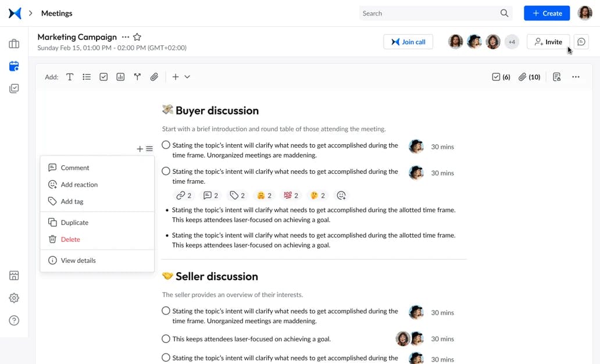The height and width of the screenshot is (364, 600).
Task: Star the Marketing Campaign meeting
Action: click(x=137, y=37)
